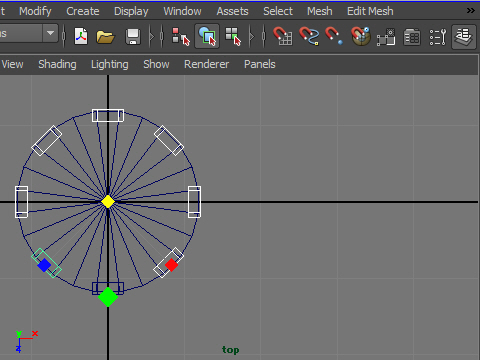The width and height of the screenshot is (480, 360).
Task: Click the top view label
Action: [231, 350]
